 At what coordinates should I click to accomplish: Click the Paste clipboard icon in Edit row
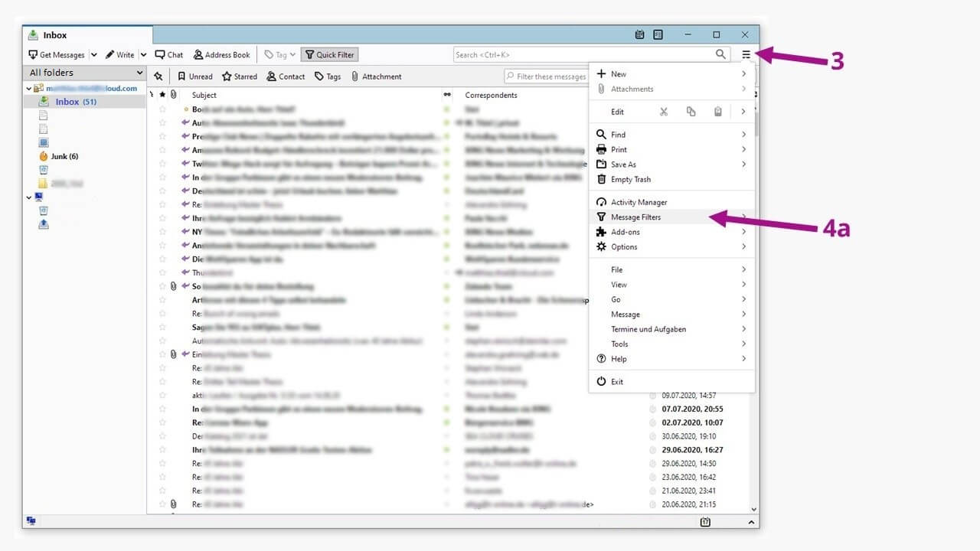coord(718,112)
